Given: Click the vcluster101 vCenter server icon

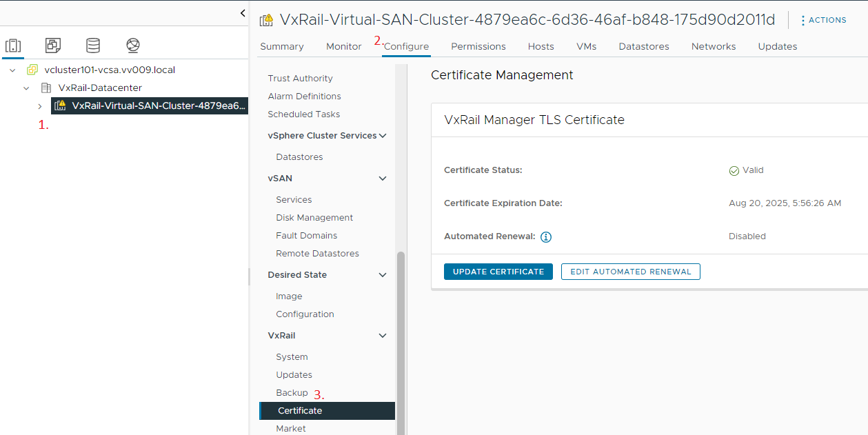Looking at the screenshot, I should tap(32, 70).
